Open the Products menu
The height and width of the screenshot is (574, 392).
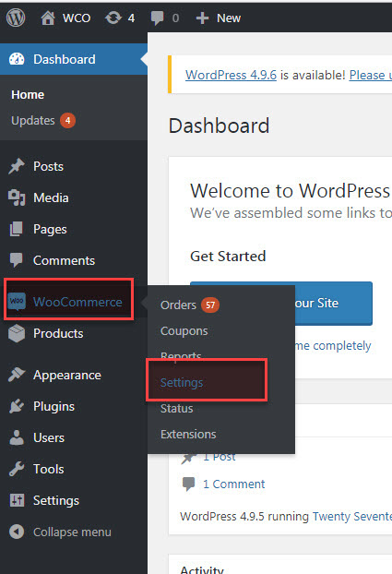tap(58, 333)
